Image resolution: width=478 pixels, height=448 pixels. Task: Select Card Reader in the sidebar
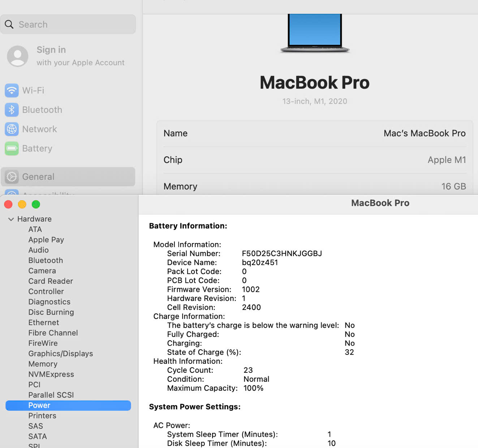(x=51, y=281)
